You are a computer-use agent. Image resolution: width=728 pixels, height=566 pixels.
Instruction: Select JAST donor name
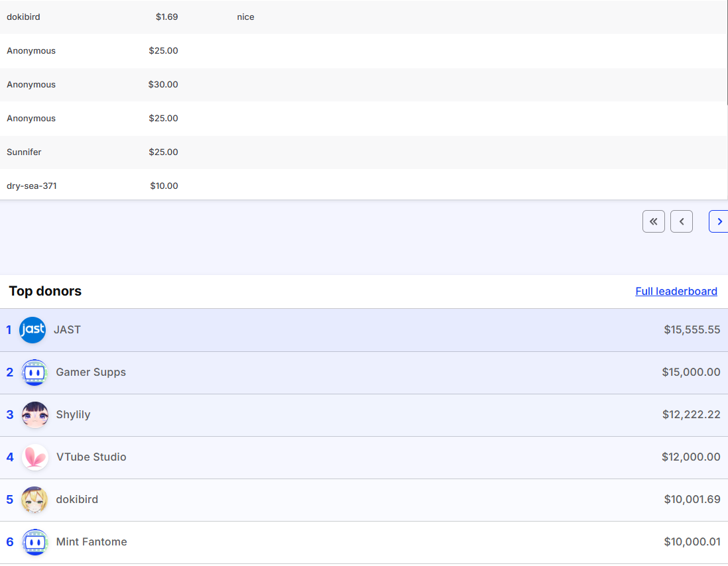(x=68, y=330)
